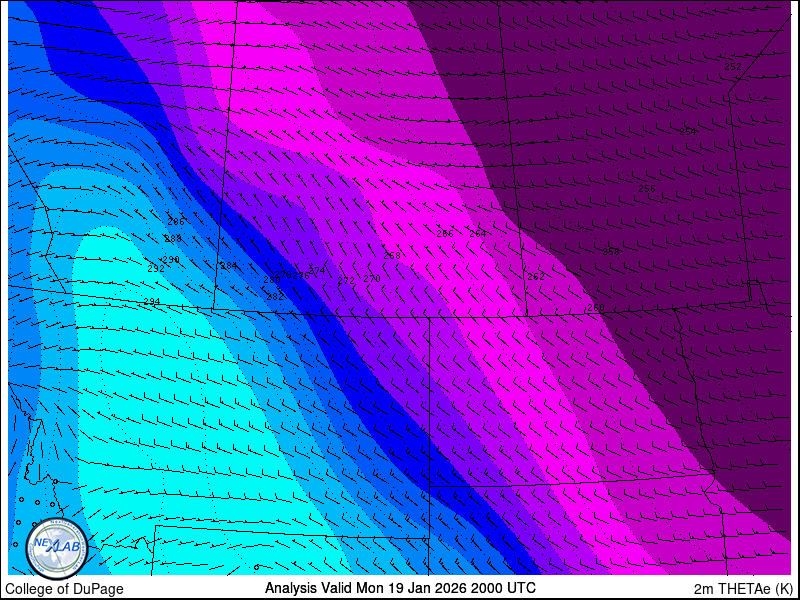
Task: Select the 268 contour label
Action: tap(392, 256)
